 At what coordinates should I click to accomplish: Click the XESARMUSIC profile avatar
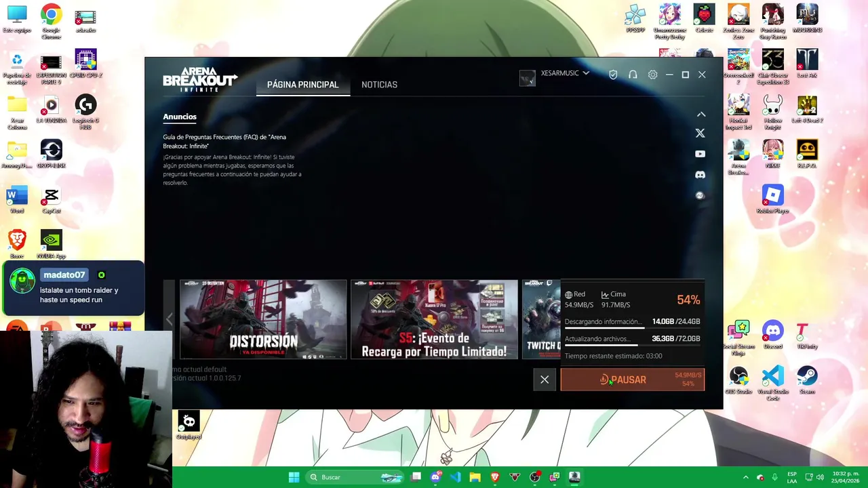point(528,78)
